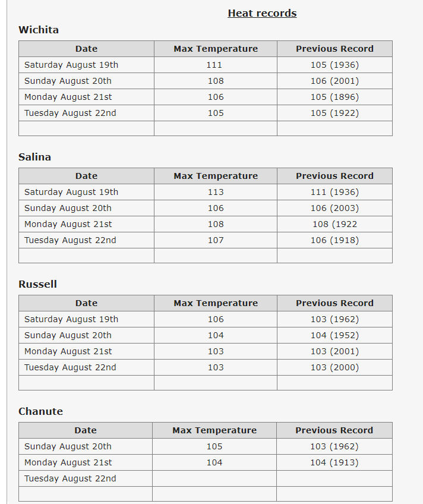Click Russell's 103 (2000) previous record

[334, 367]
